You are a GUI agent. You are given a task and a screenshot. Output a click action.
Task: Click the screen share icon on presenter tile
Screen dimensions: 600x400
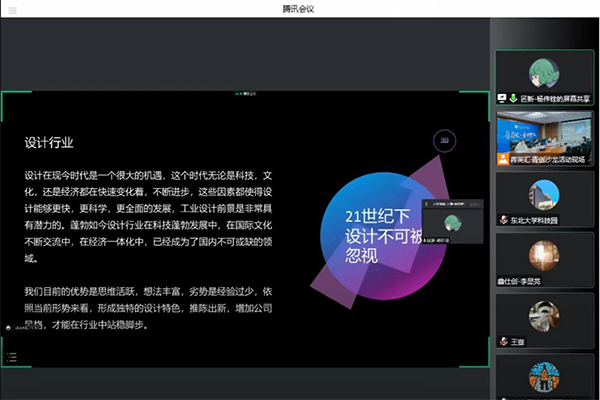point(502,100)
